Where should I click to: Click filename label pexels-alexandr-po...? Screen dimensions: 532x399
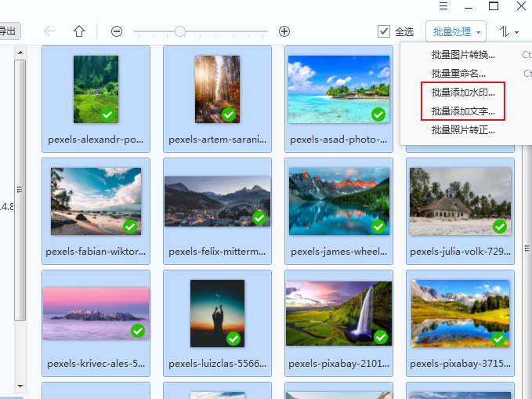point(96,140)
